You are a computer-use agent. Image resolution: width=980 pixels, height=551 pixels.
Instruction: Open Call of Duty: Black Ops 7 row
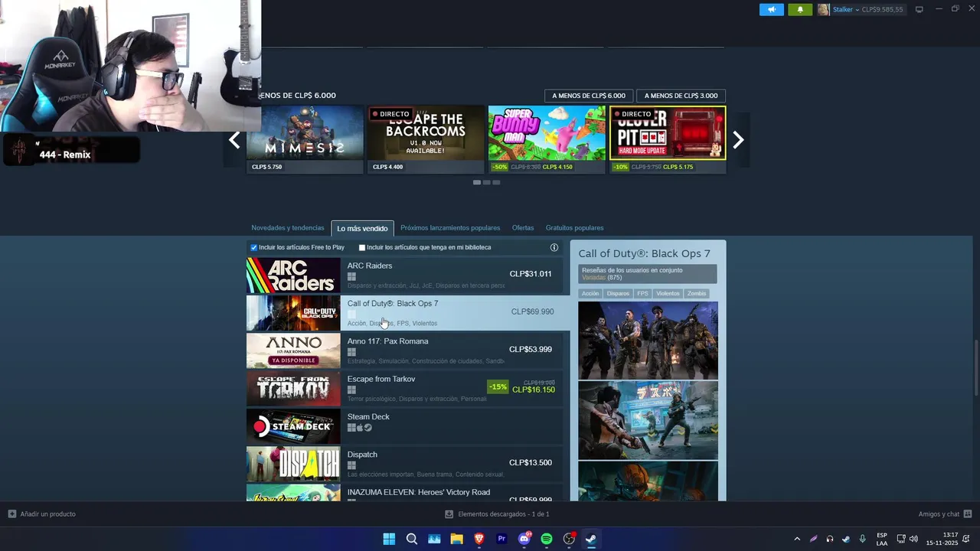point(408,313)
